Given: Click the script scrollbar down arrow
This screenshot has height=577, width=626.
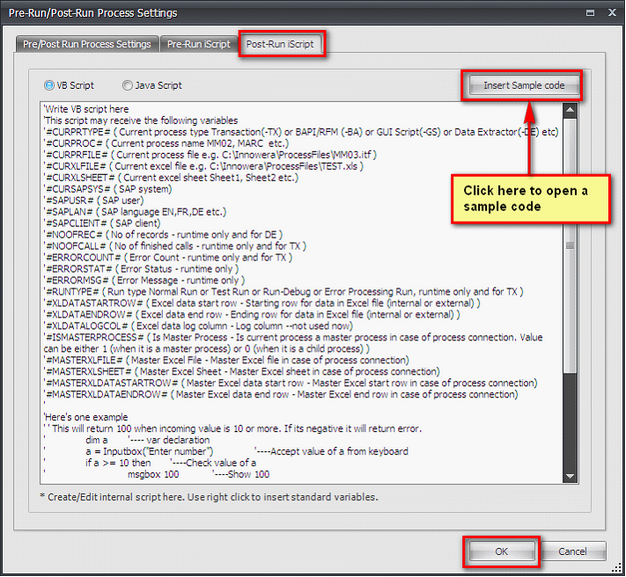Looking at the screenshot, I should [x=570, y=479].
